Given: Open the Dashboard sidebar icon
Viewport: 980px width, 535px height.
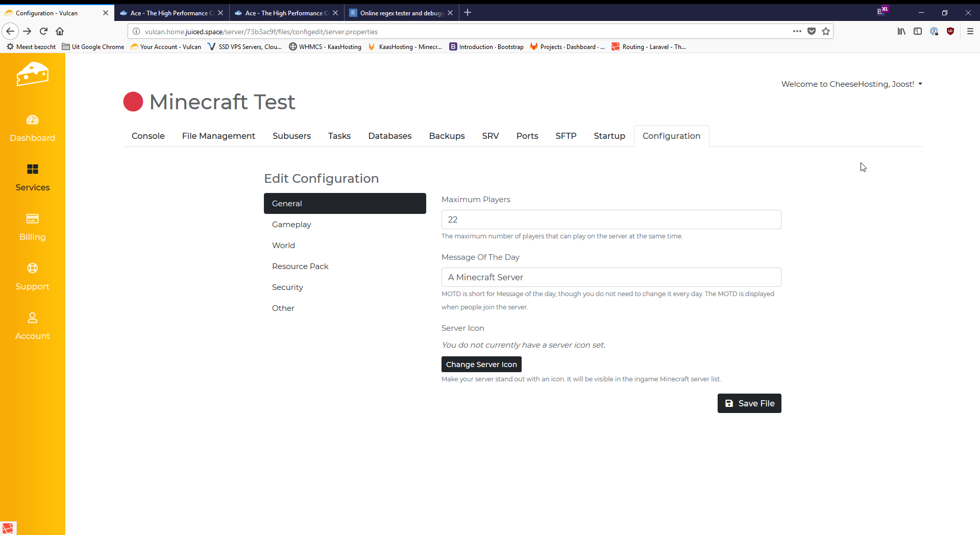Looking at the screenshot, I should click(32, 120).
